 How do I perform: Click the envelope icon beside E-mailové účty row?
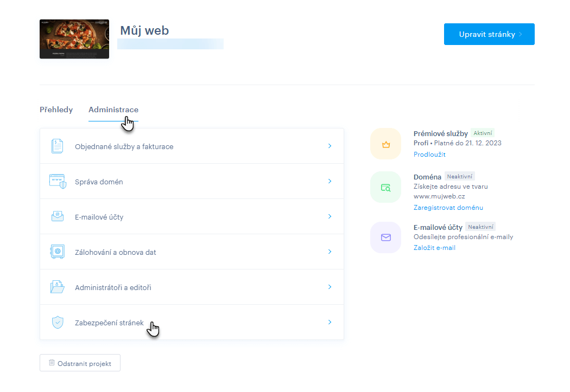click(57, 217)
